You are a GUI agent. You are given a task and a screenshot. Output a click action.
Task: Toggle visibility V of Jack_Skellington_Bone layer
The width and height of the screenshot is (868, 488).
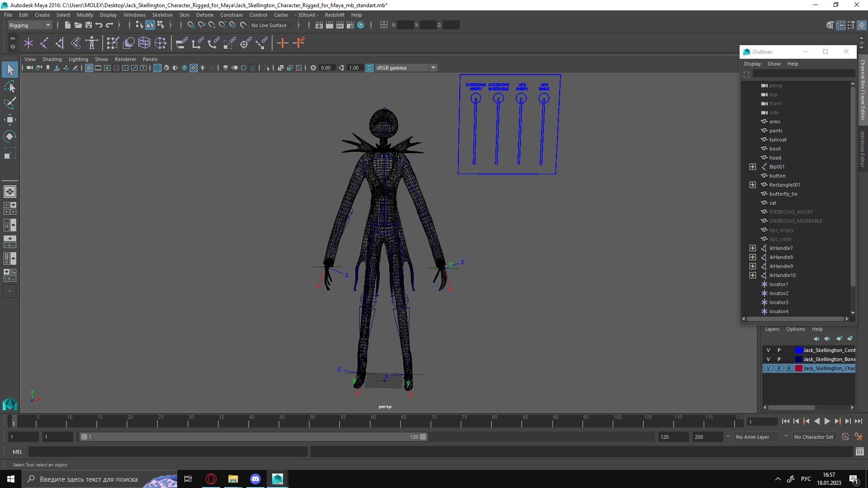(768, 359)
